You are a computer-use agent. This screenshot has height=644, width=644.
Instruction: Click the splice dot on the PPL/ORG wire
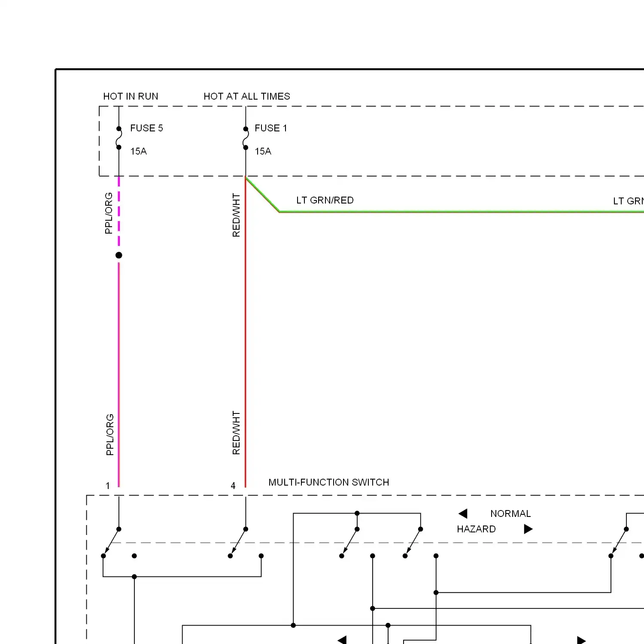tap(119, 255)
